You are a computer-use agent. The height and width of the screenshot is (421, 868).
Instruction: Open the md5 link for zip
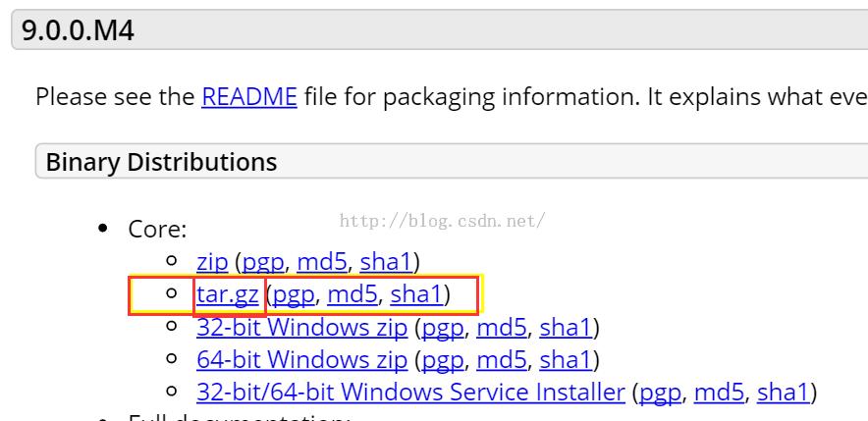(321, 262)
